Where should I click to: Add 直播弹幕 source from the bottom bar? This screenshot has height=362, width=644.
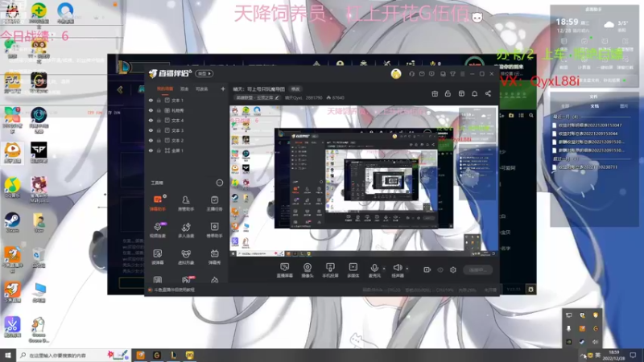pos(284,270)
